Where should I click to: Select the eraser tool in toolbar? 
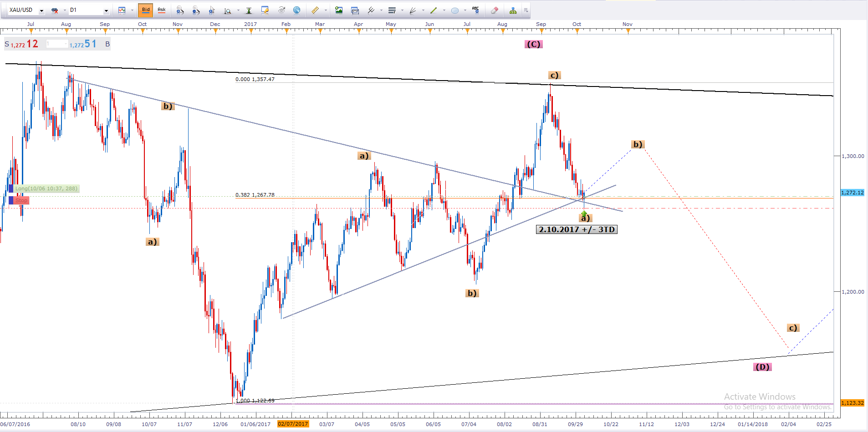(494, 10)
